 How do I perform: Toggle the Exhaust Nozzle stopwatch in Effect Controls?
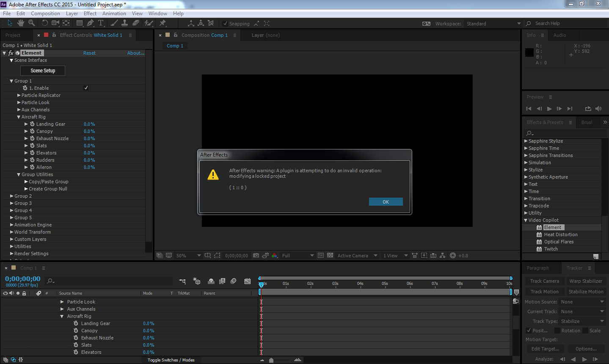tap(32, 138)
